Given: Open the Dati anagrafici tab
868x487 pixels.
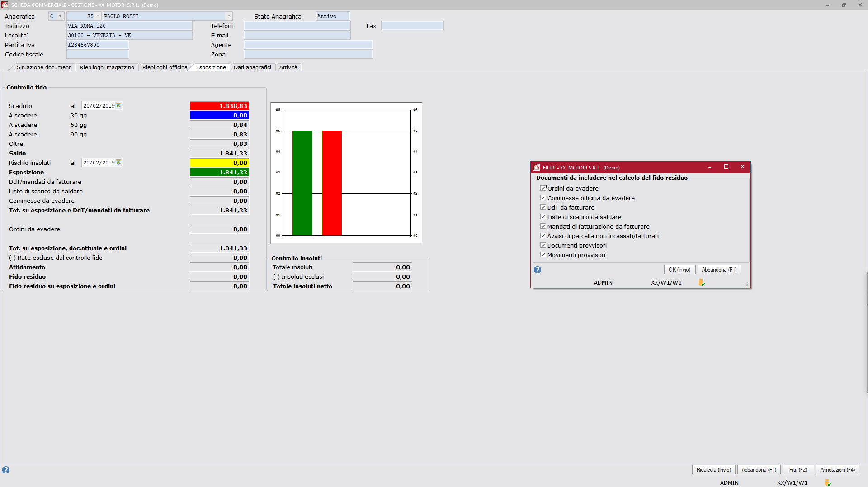Looking at the screenshot, I should coord(252,67).
